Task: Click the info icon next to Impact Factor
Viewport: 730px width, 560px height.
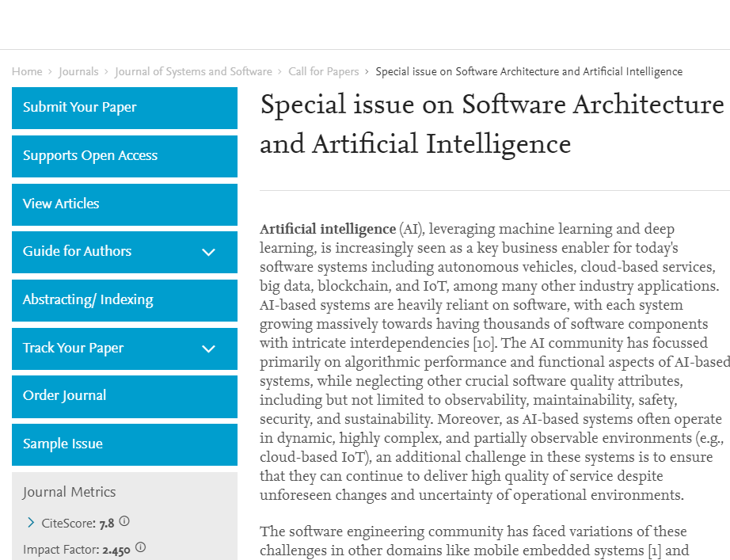Action: coord(140,546)
